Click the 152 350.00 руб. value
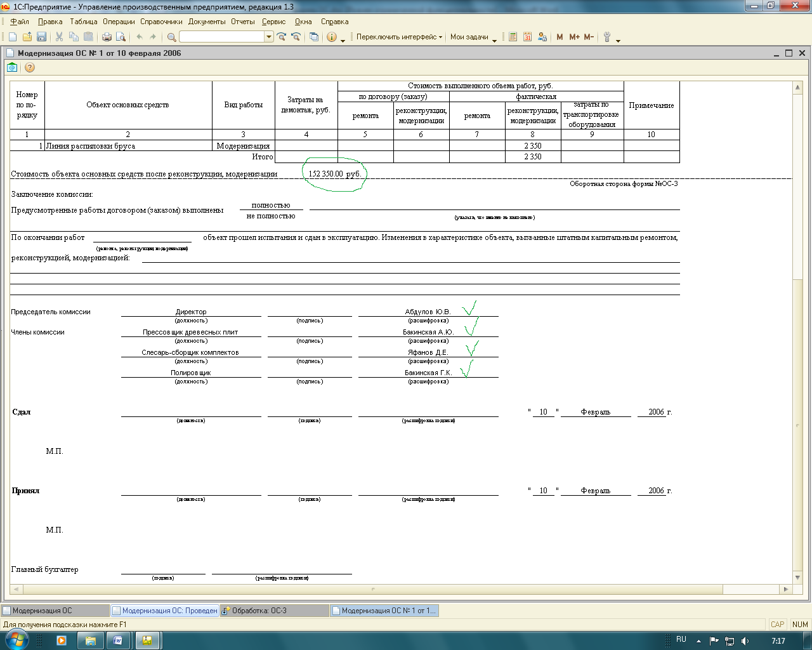The height and width of the screenshot is (650, 812). [x=334, y=174]
